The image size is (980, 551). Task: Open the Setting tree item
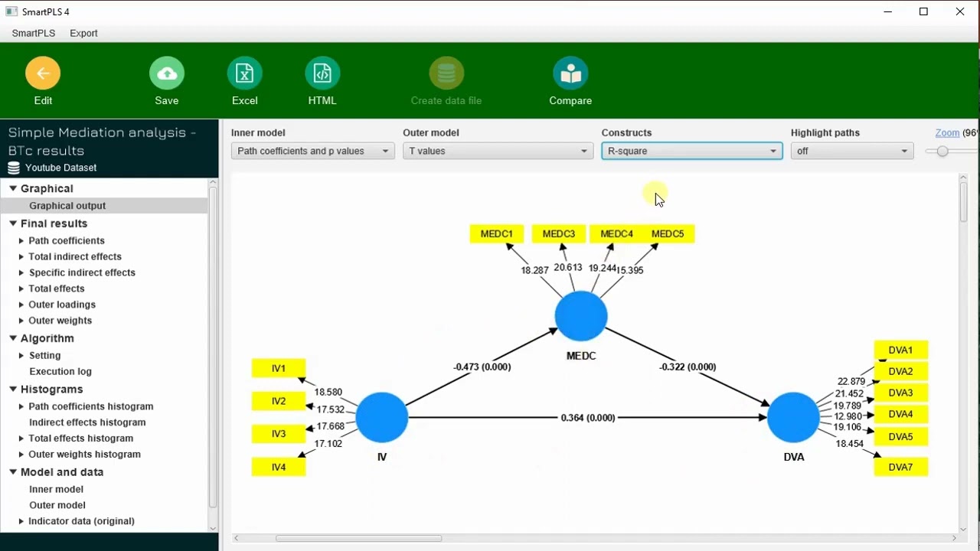(44, 355)
